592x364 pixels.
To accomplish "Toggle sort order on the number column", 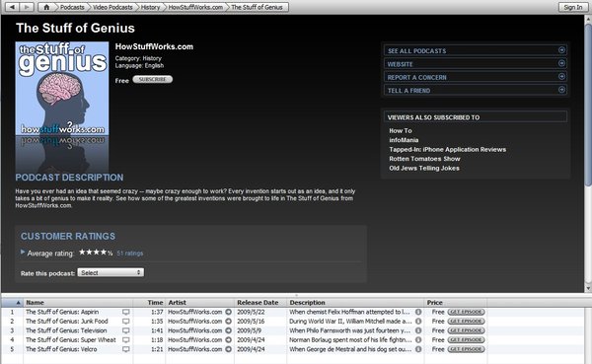I will point(12,303).
